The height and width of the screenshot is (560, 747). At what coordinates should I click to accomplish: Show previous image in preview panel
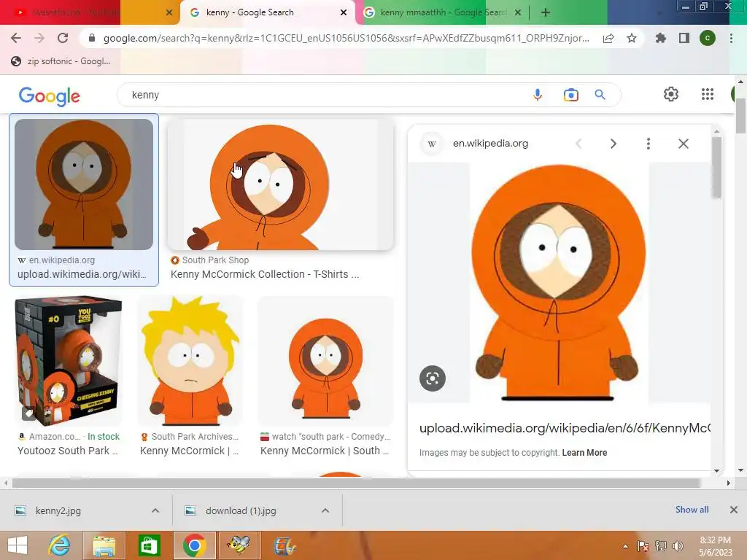coord(578,144)
